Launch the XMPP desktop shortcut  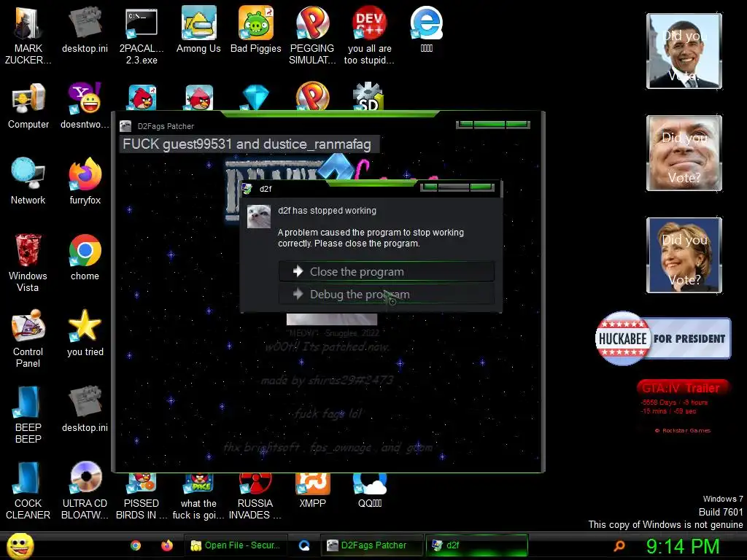coord(312,491)
